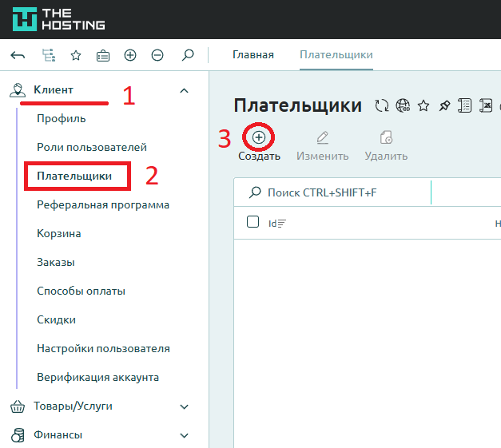
Task: Open the briefcase icon in the top toolbar
Action: tap(103, 55)
